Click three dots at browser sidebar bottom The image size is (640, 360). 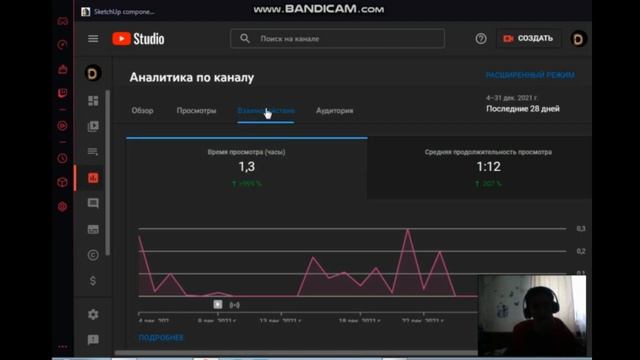click(x=62, y=347)
